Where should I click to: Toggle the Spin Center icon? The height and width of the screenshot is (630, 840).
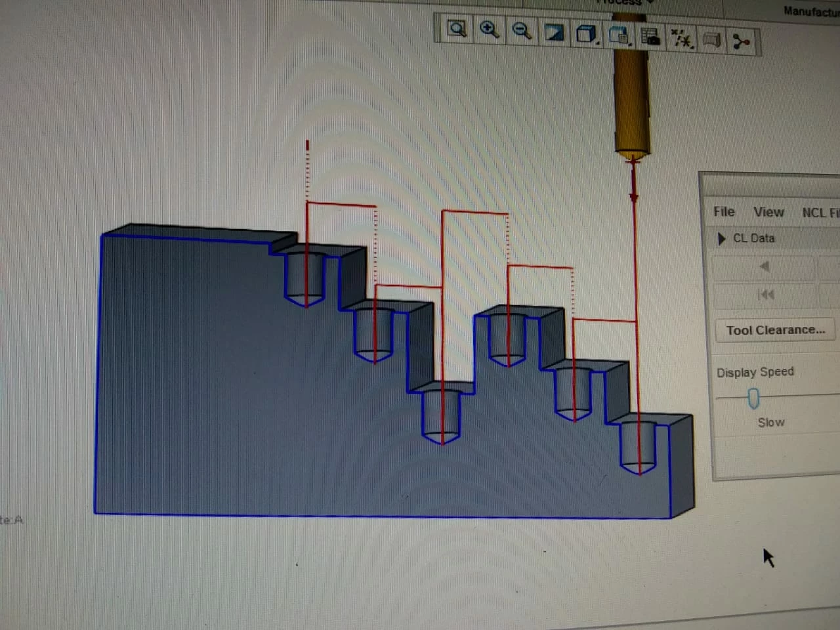click(x=742, y=43)
